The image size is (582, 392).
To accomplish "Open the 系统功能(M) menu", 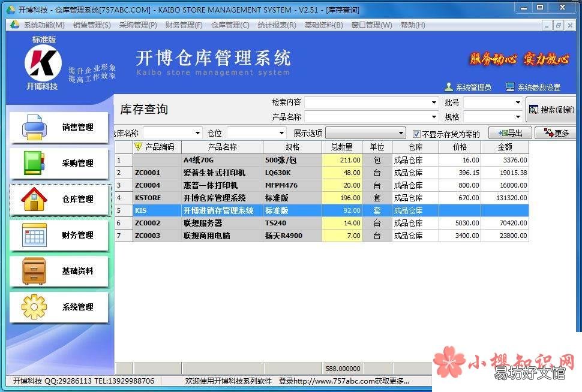I will click(x=44, y=25).
